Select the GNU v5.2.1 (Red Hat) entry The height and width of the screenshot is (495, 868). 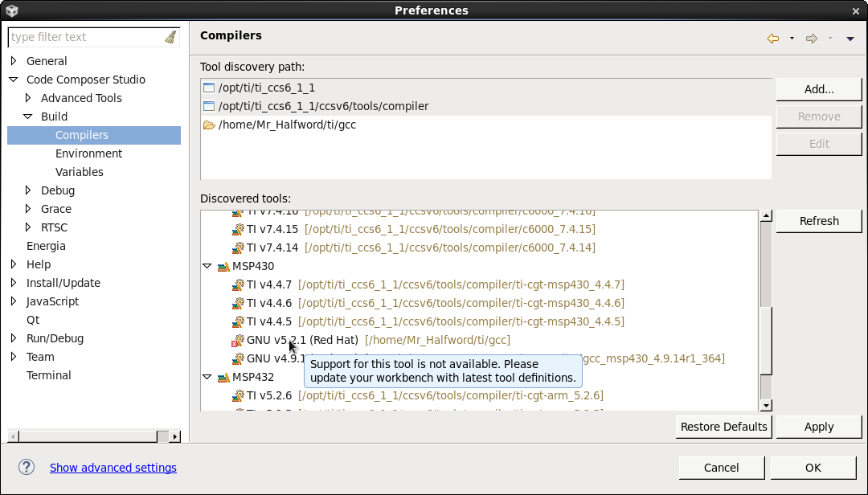(x=302, y=340)
